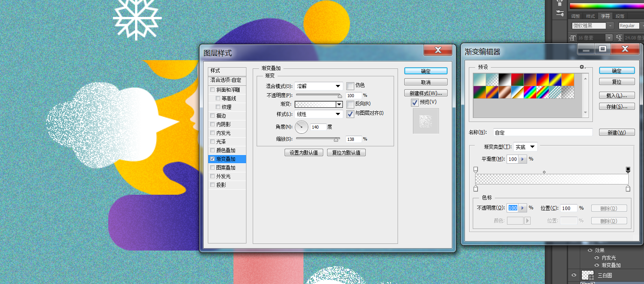Check the 仿色 dither checkbox
Viewport: 644px width, 284px height.
(x=350, y=86)
